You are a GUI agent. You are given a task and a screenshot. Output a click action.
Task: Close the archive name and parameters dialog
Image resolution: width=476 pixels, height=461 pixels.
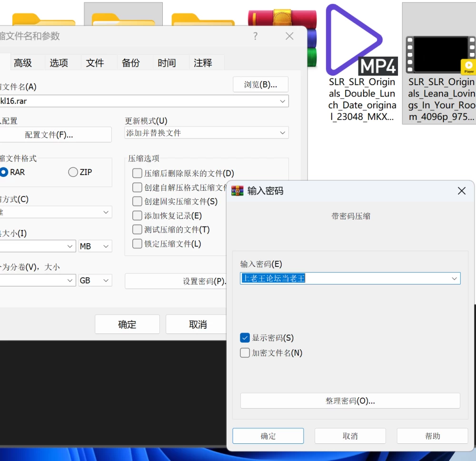click(289, 36)
